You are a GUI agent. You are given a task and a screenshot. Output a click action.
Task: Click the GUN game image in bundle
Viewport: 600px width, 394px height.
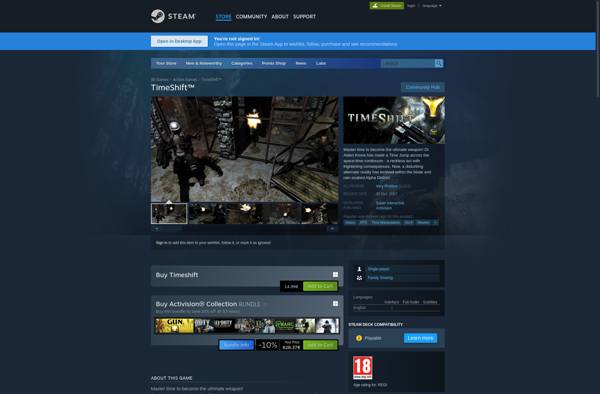[x=174, y=326]
